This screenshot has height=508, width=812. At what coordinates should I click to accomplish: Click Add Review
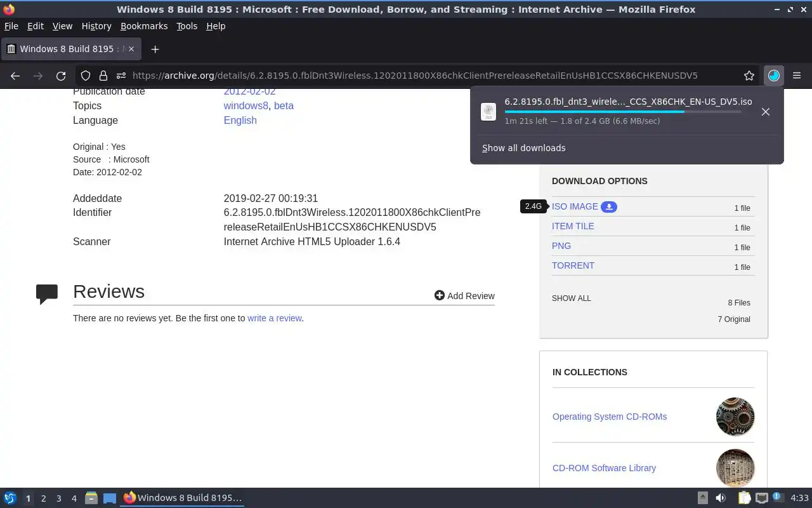coord(464,296)
